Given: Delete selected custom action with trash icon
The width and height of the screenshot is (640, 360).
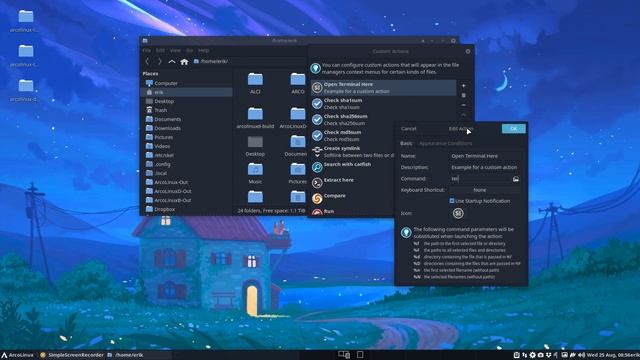Looking at the screenshot, I should 463,96.
